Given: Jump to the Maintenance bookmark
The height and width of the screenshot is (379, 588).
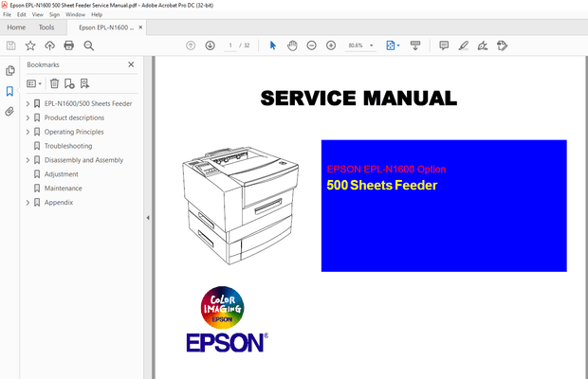Looking at the screenshot, I should 63,189.
